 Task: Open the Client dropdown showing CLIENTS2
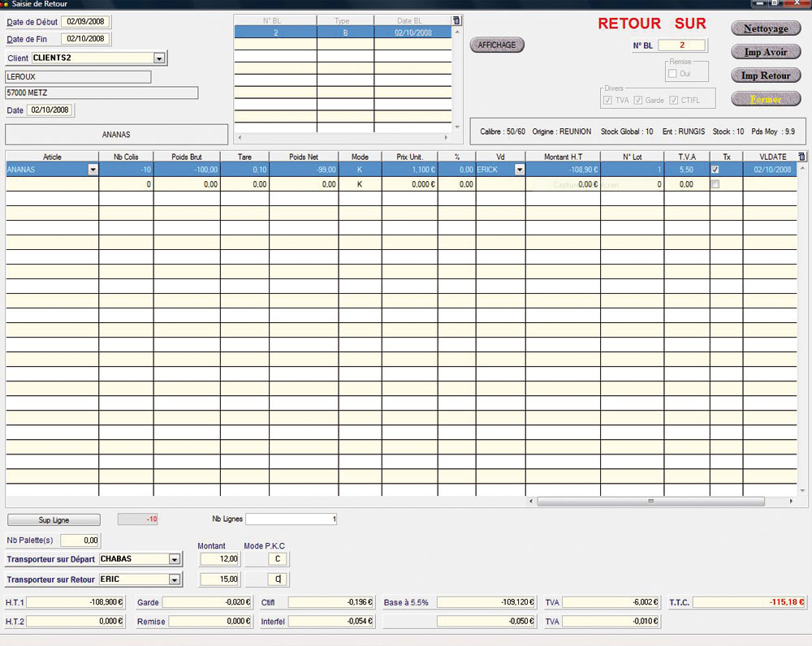(159, 58)
